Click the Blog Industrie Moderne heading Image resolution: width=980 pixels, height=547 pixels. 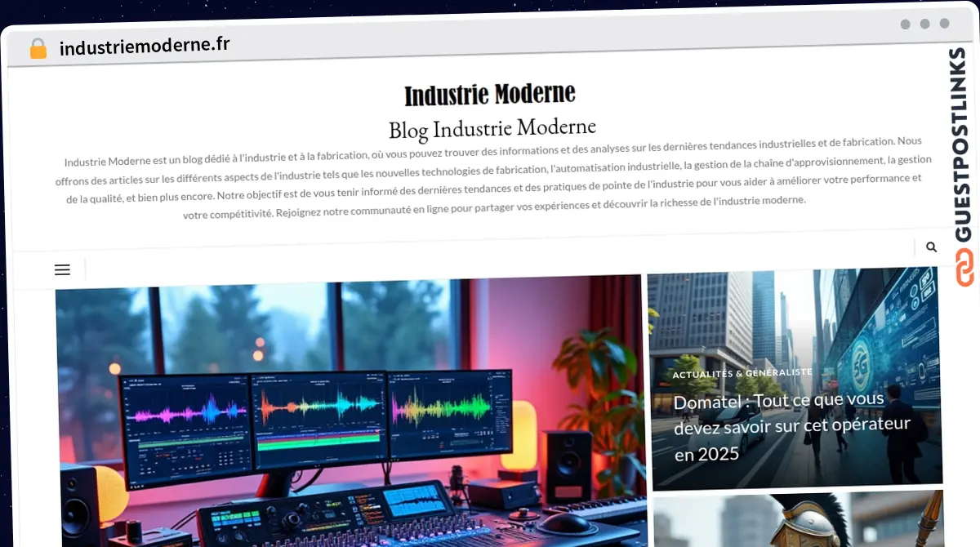click(492, 128)
